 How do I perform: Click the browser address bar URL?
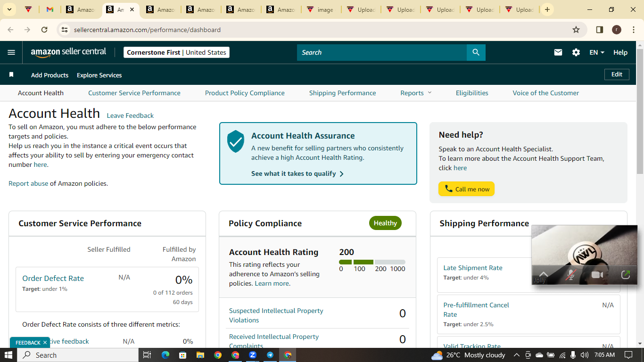147,30
